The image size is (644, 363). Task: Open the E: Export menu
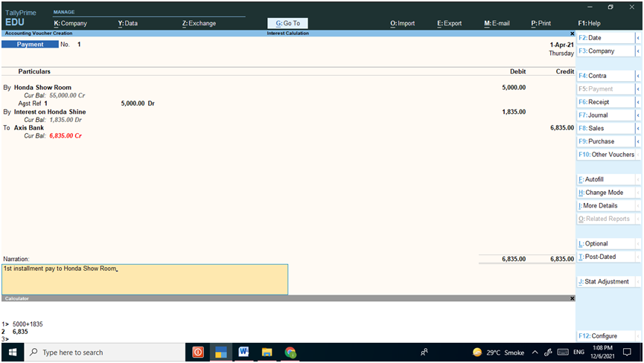450,23
